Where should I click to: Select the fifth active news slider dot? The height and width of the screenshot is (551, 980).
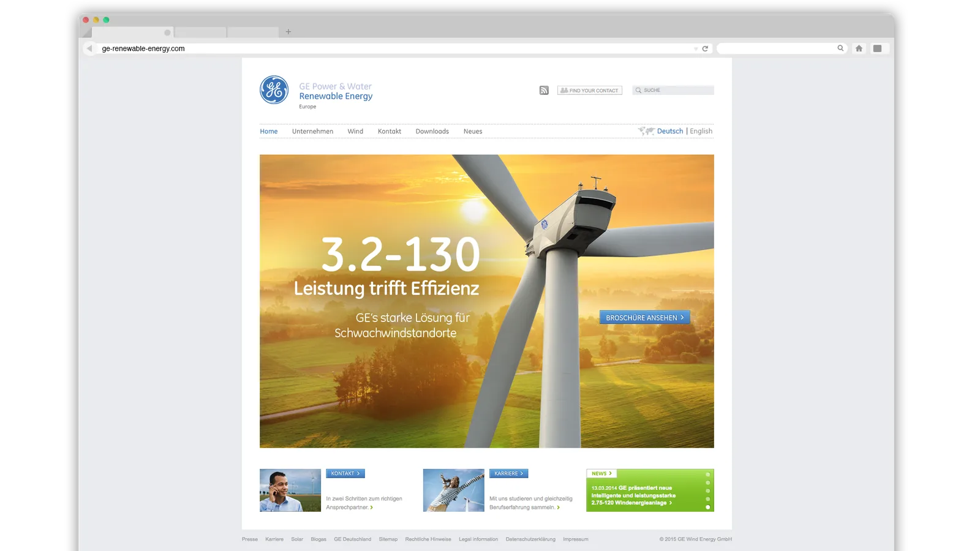click(708, 507)
